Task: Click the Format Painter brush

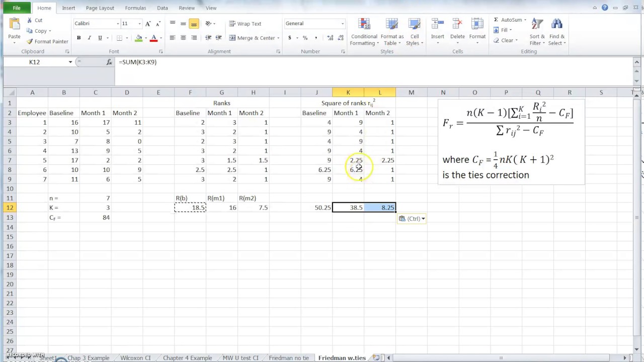Action: tap(30, 42)
